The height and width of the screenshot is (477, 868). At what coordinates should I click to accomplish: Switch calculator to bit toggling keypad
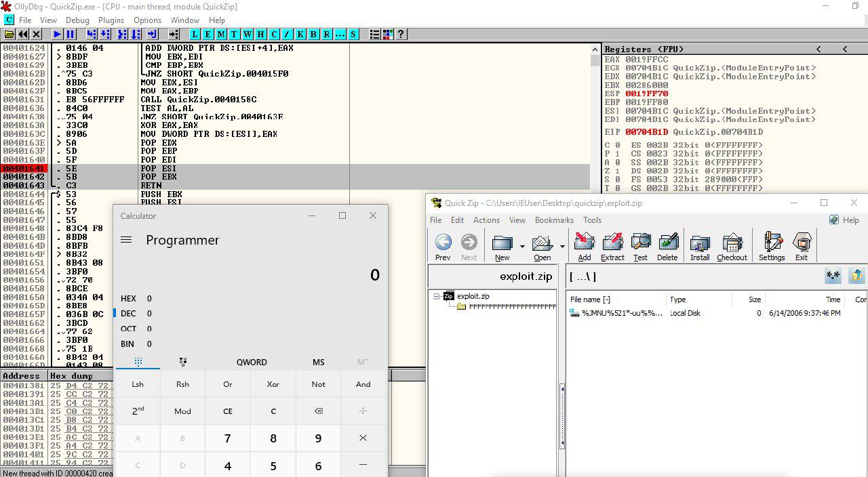pos(182,362)
